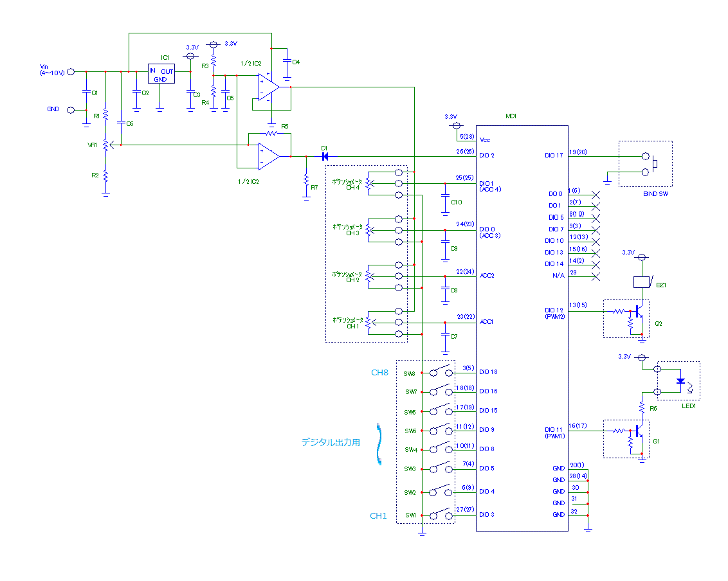Select the CH4 potentiometer symbol
This screenshot has height=581, width=728.
[x=369, y=184]
